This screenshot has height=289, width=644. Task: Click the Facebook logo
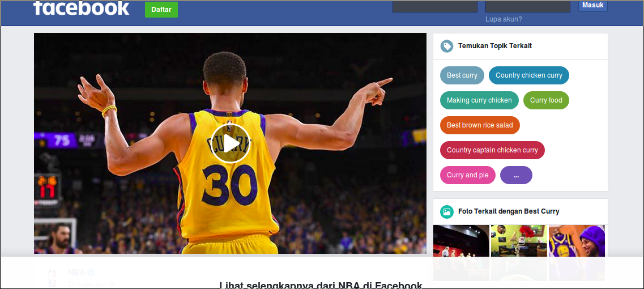(82, 8)
